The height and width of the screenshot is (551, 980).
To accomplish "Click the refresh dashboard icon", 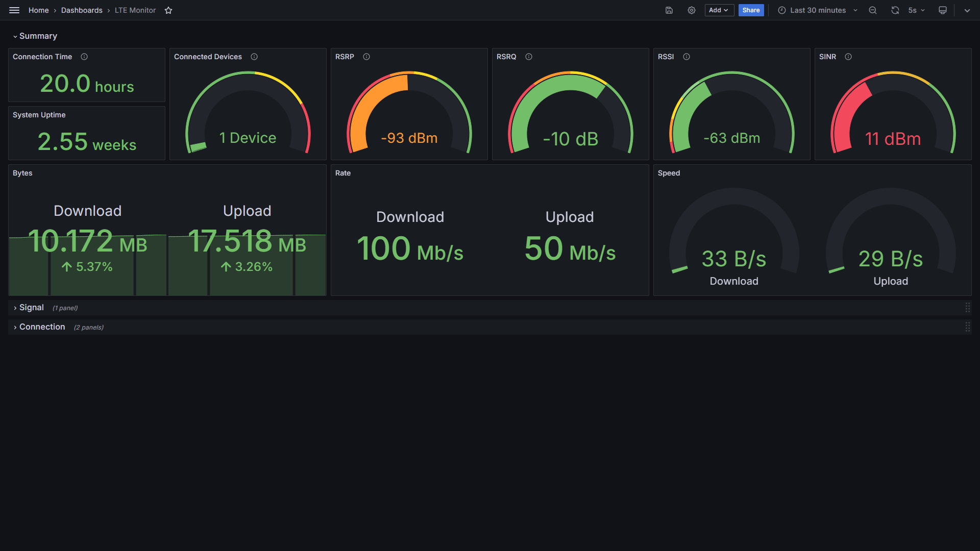I will 895,10.
